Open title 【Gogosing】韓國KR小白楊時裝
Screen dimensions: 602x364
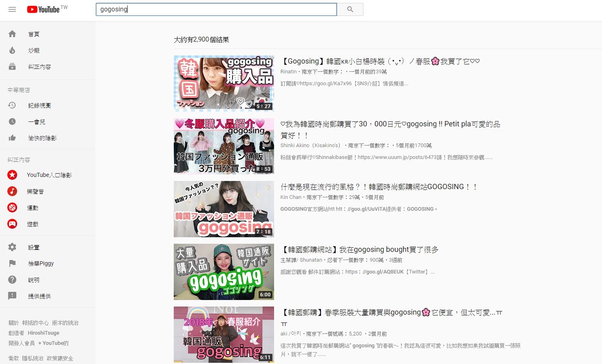point(380,61)
